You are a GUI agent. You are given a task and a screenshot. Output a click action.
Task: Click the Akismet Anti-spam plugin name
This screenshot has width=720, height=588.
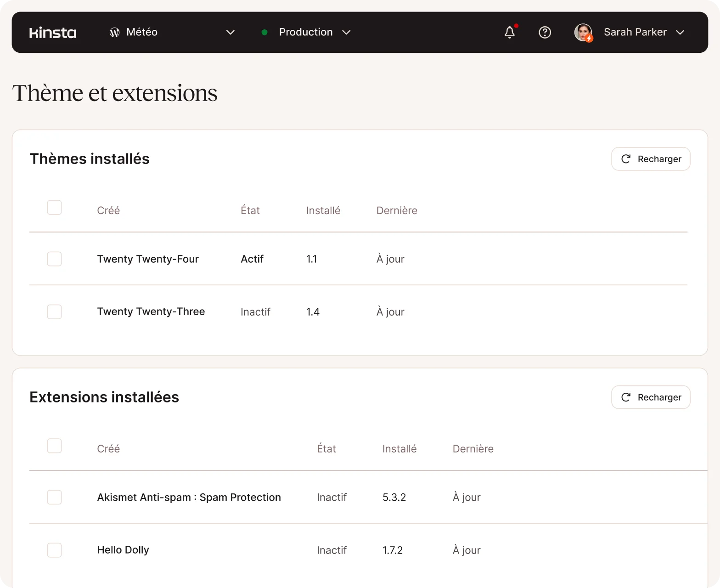(189, 497)
